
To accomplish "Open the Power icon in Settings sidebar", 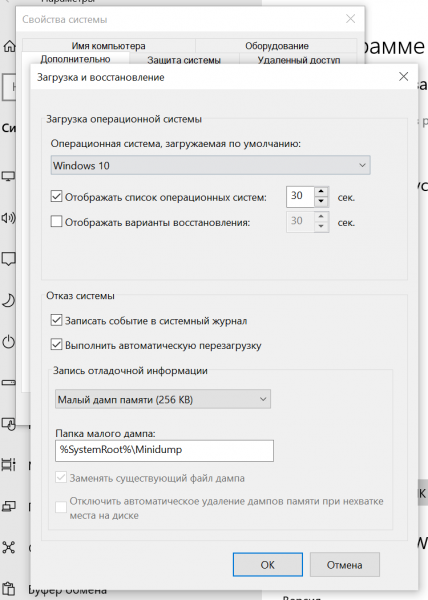I will [8, 342].
